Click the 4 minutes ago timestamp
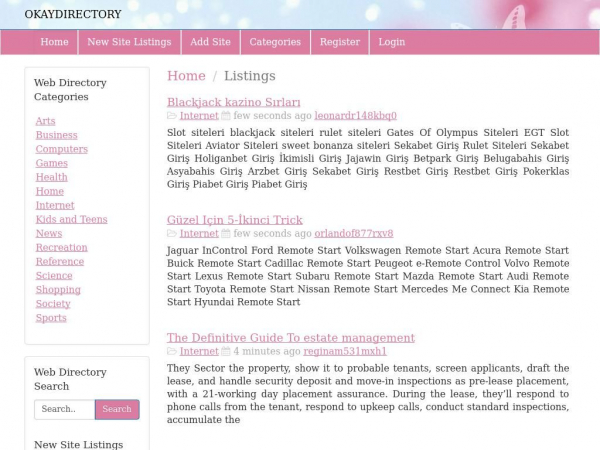Viewport: 600px width, 450px height. coord(267,351)
